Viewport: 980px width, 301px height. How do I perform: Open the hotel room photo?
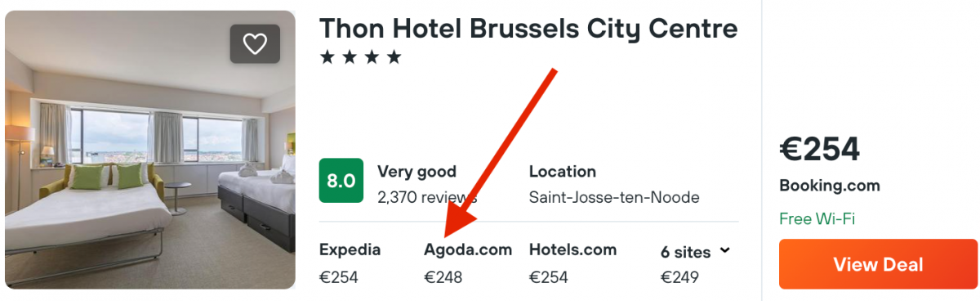pyautogui.click(x=150, y=150)
